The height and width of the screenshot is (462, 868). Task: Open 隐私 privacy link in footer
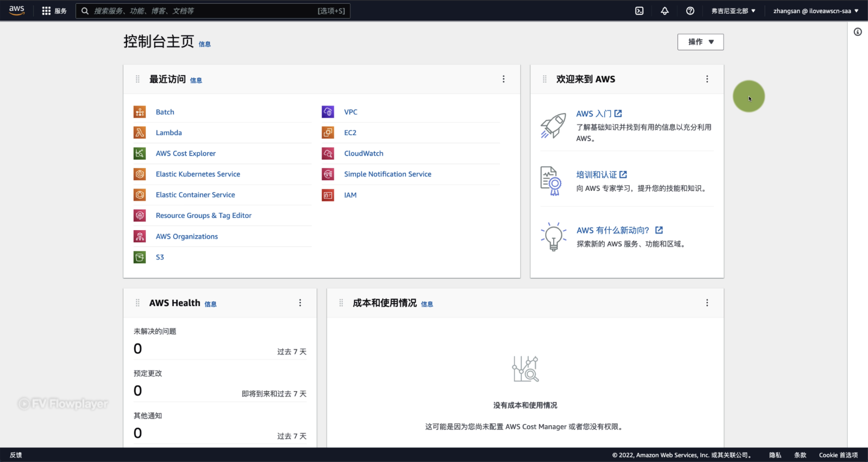point(775,455)
